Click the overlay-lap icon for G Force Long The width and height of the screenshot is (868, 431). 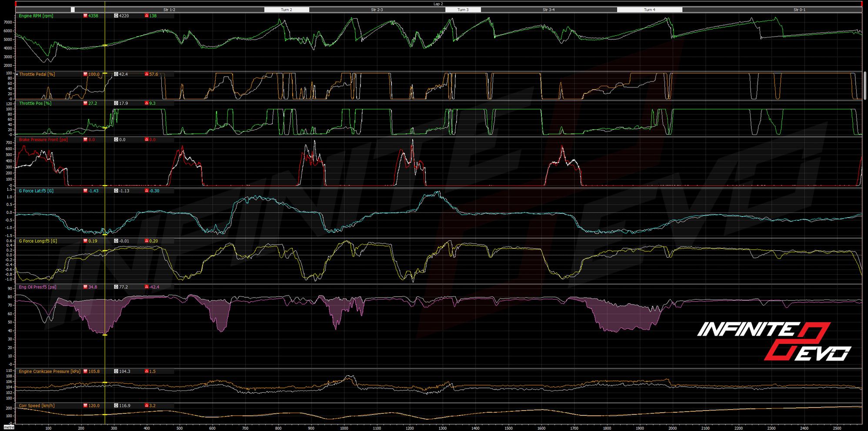(116, 241)
